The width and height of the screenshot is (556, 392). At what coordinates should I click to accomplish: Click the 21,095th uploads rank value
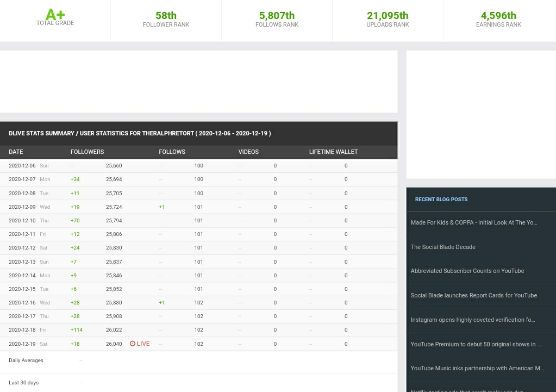pos(388,16)
